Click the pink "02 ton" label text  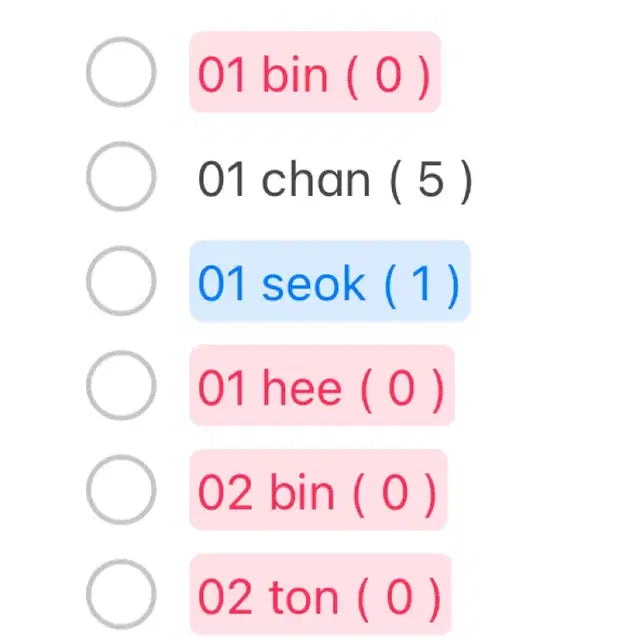(267, 597)
